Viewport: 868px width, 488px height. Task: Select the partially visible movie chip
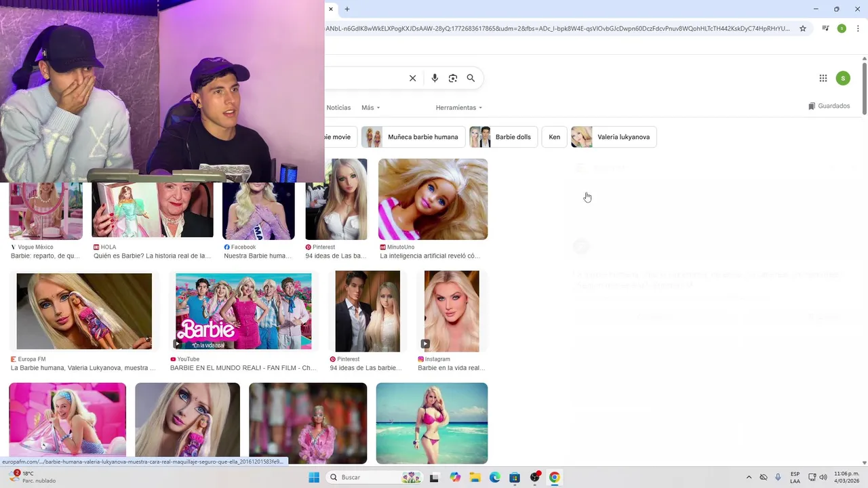click(x=340, y=137)
